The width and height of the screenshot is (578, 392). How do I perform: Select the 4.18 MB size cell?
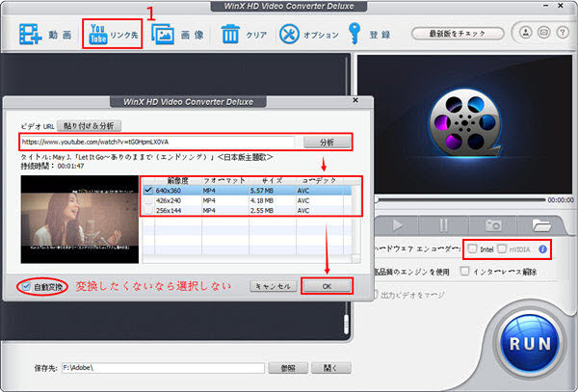pos(262,200)
